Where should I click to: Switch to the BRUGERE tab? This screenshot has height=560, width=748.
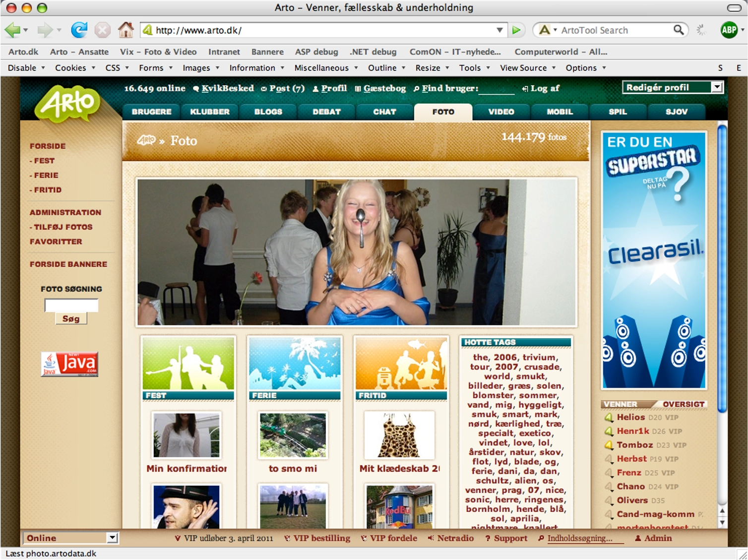coord(151,112)
